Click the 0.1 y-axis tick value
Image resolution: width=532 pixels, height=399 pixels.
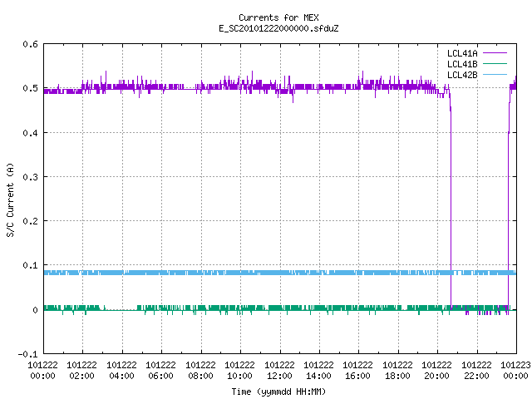coord(30,265)
